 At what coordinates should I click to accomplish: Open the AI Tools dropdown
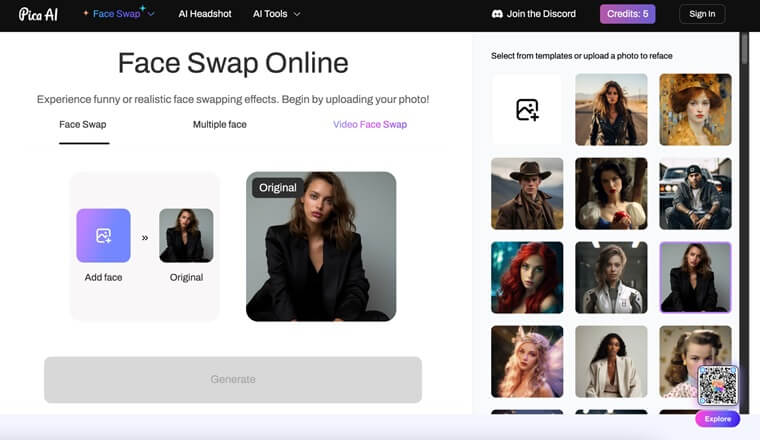coord(276,14)
